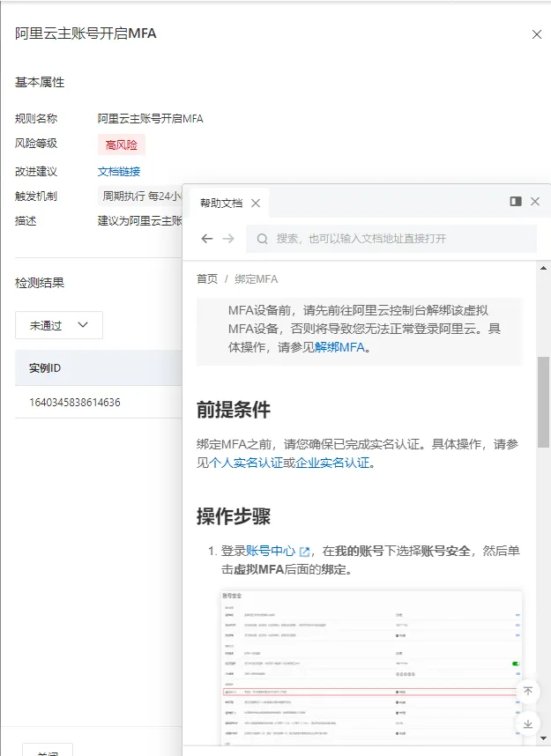Close the 阿里云主账号开启MFA detail panel
Viewport: 551px width, 756px height.
click(x=537, y=34)
